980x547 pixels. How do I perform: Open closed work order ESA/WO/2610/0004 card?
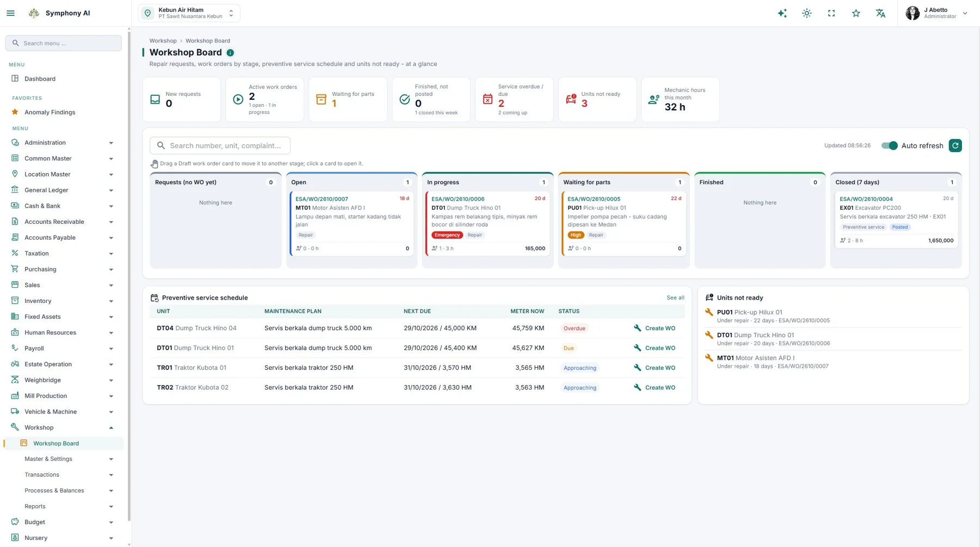pyautogui.click(x=896, y=220)
